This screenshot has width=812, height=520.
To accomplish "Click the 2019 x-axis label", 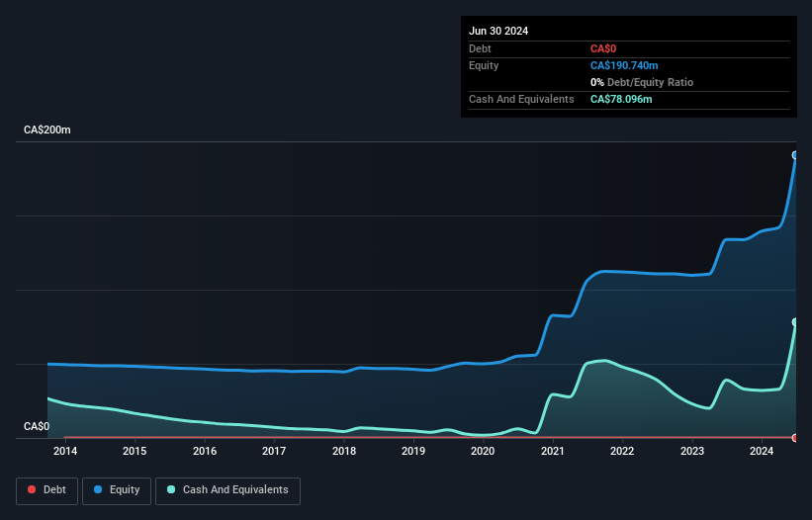I will (413, 451).
